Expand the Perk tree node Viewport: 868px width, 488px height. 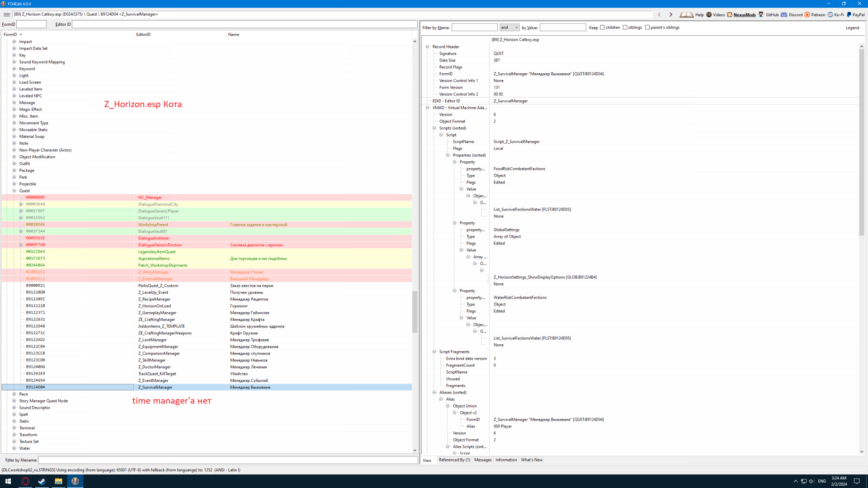[14, 177]
